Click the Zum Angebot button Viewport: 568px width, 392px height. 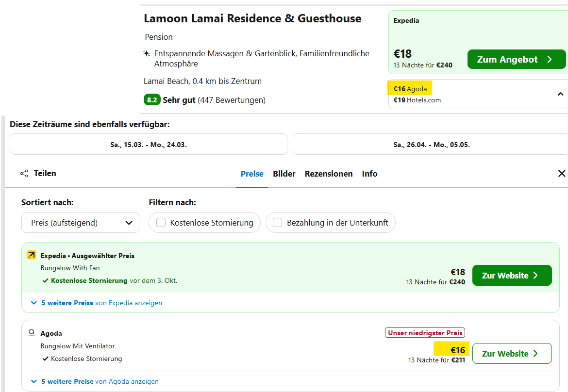click(x=517, y=59)
